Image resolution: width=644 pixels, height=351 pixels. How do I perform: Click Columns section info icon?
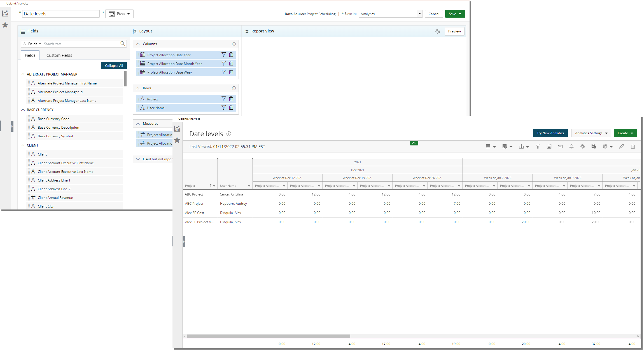coord(234,44)
